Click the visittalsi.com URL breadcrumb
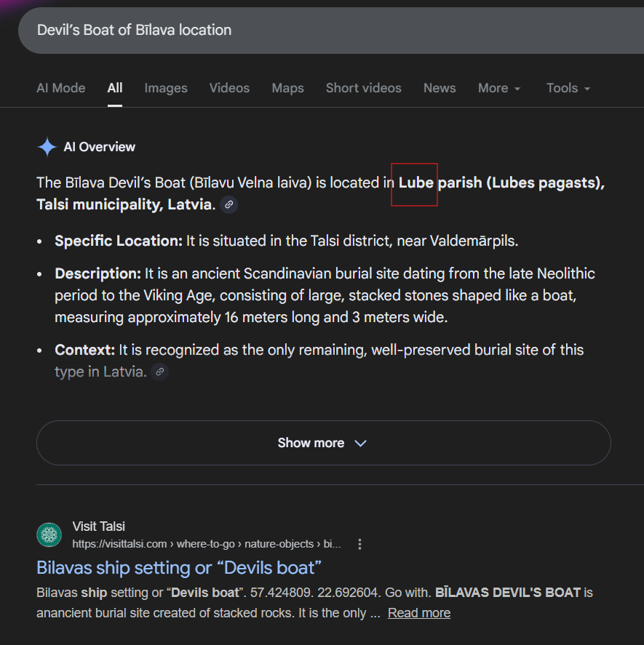This screenshot has height=645, width=644. tap(207, 544)
